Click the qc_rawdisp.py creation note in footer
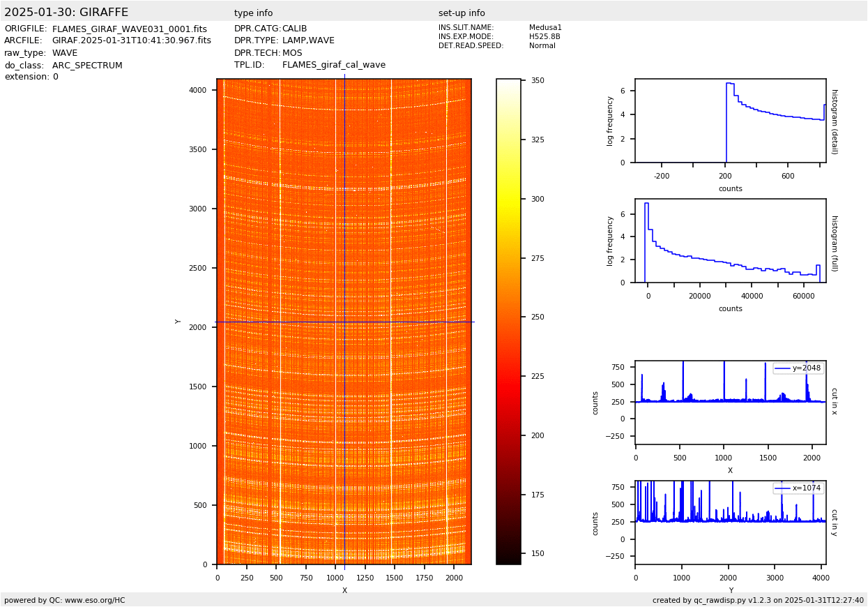 point(758,600)
